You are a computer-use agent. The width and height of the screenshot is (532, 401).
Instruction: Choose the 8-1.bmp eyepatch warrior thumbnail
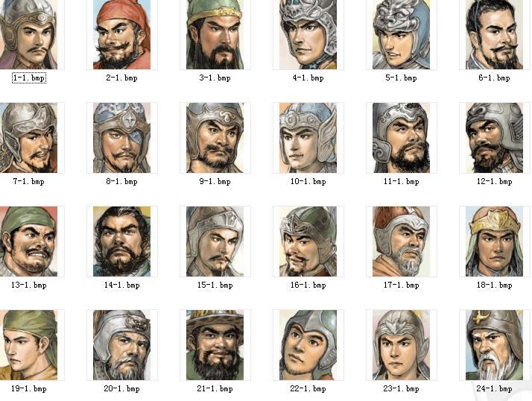coord(121,138)
